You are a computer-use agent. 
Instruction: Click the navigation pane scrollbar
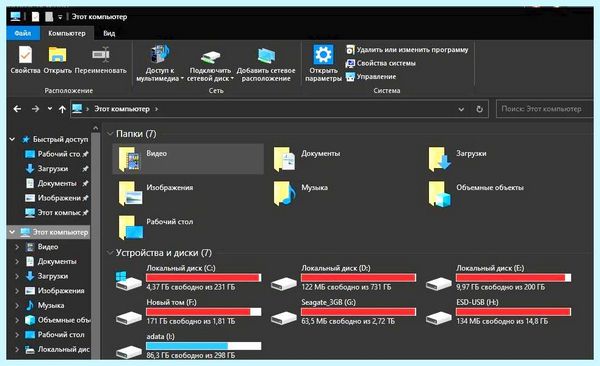coord(95,245)
